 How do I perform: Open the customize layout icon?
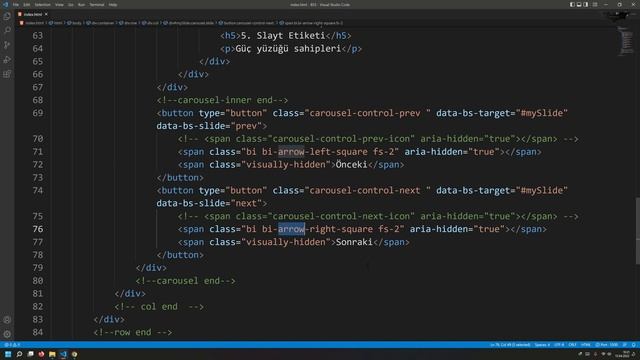click(595, 4)
